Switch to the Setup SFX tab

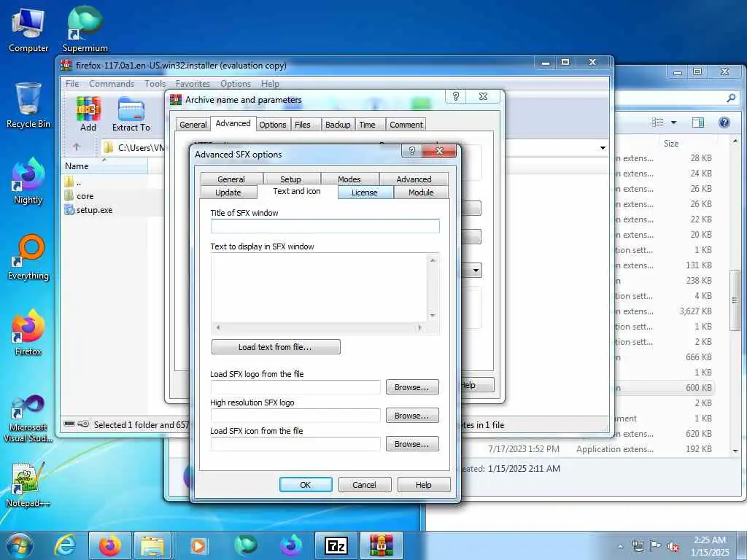(290, 179)
